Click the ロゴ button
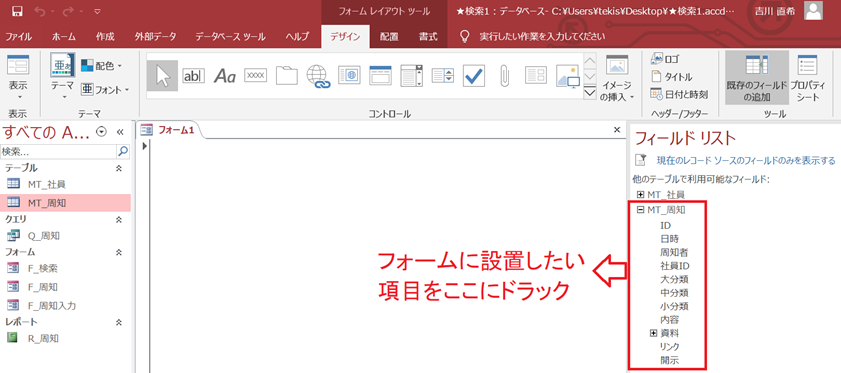 click(666, 60)
